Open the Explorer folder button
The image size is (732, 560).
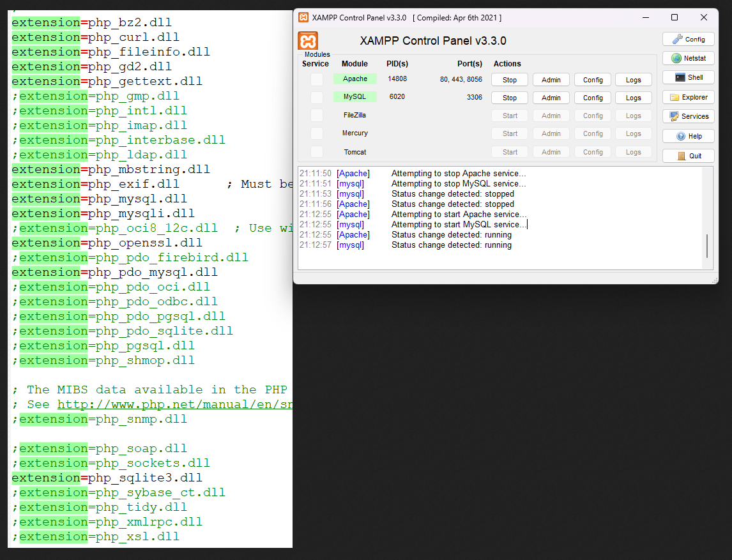[688, 97]
